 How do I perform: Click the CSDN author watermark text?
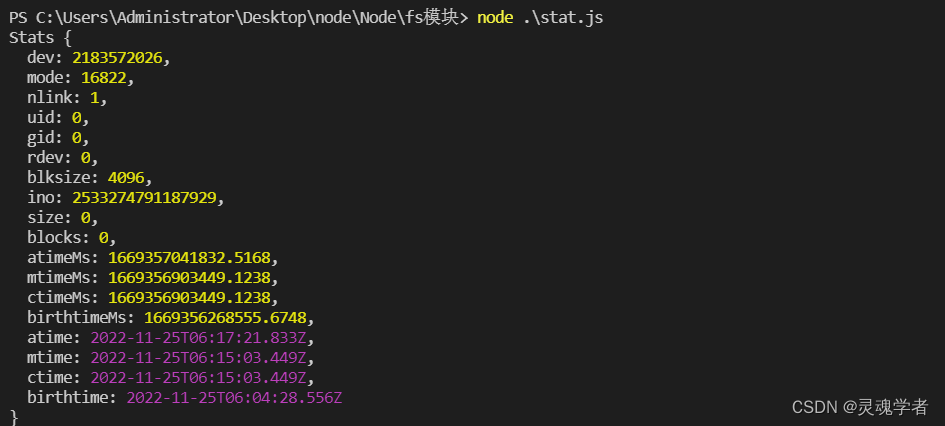point(860,407)
